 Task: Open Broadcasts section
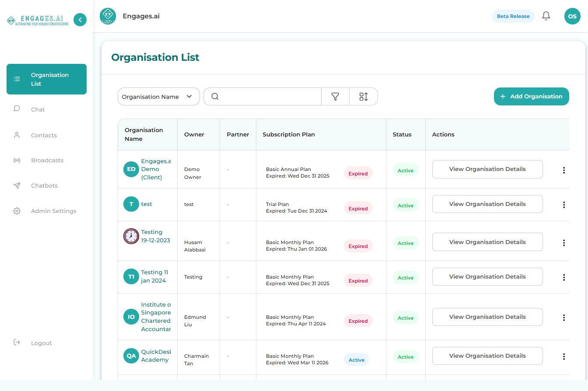[46, 161]
